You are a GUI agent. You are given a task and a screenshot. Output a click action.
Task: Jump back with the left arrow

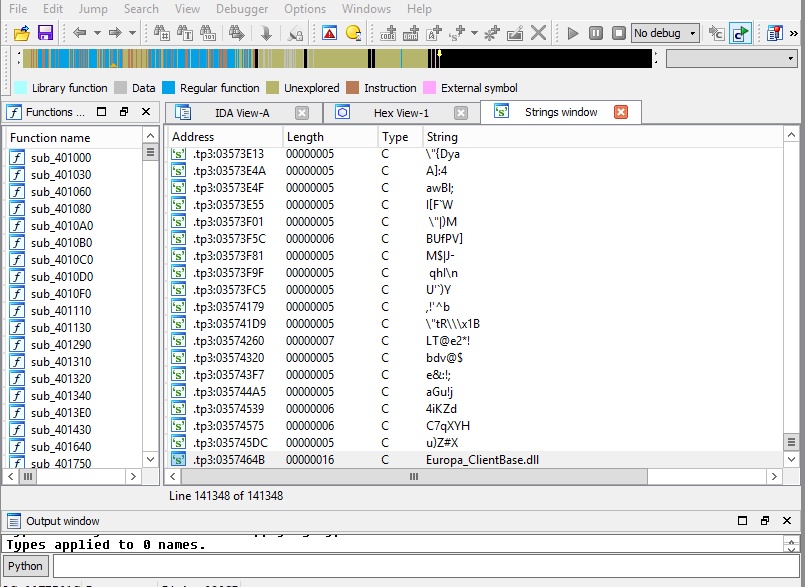click(80, 33)
